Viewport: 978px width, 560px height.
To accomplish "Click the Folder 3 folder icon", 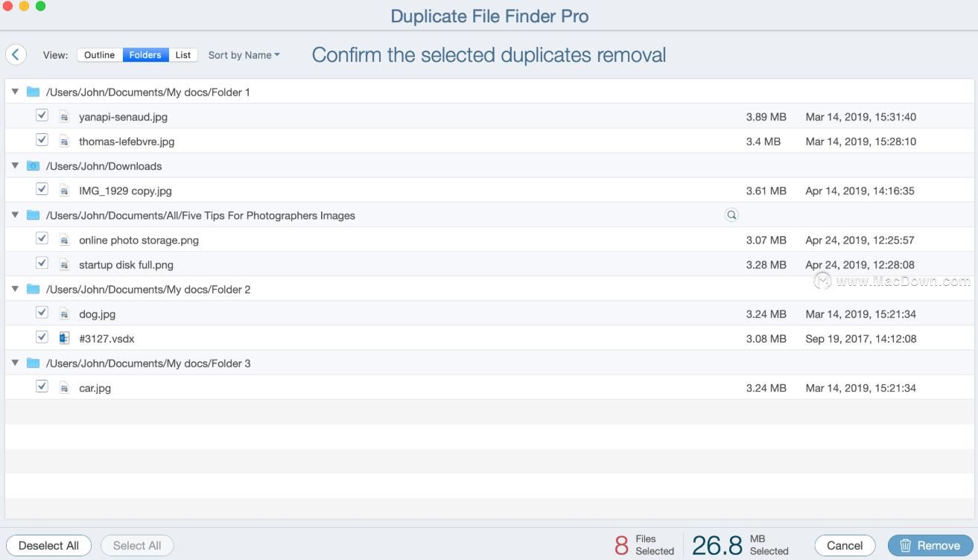I will coord(33,363).
